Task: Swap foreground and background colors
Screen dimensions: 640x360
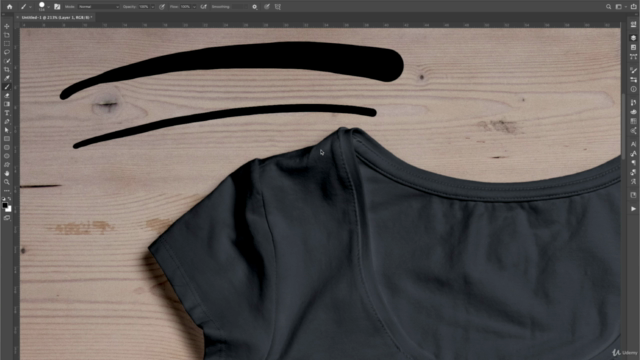Action: (x=9, y=199)
